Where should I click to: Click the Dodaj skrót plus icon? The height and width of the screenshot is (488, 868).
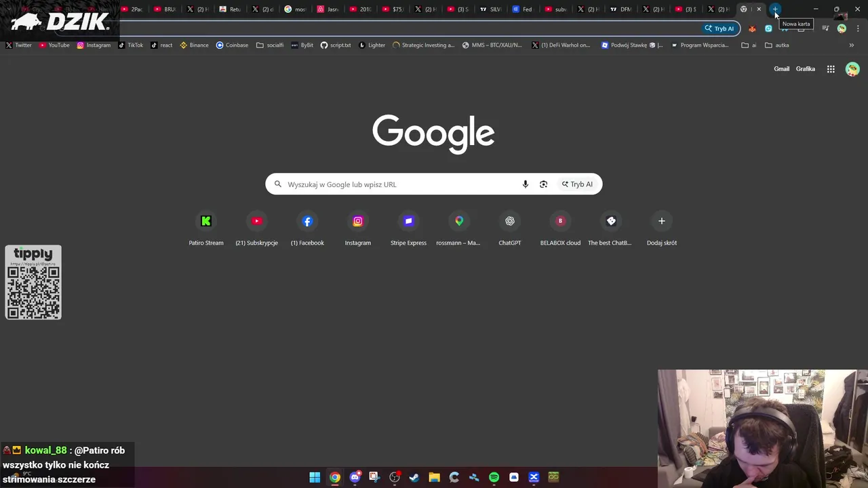tap(661, 221)
